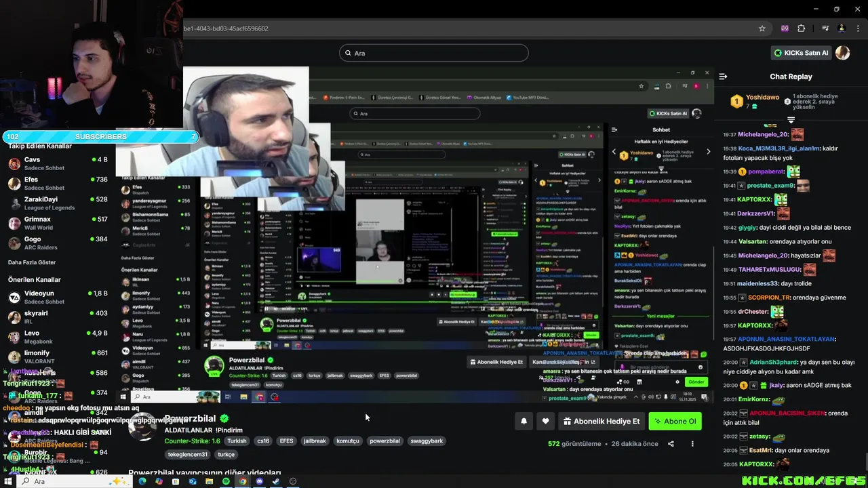Open File Explorer from the taskbar
The image size is (868, 488).
[x=209, y=481]
